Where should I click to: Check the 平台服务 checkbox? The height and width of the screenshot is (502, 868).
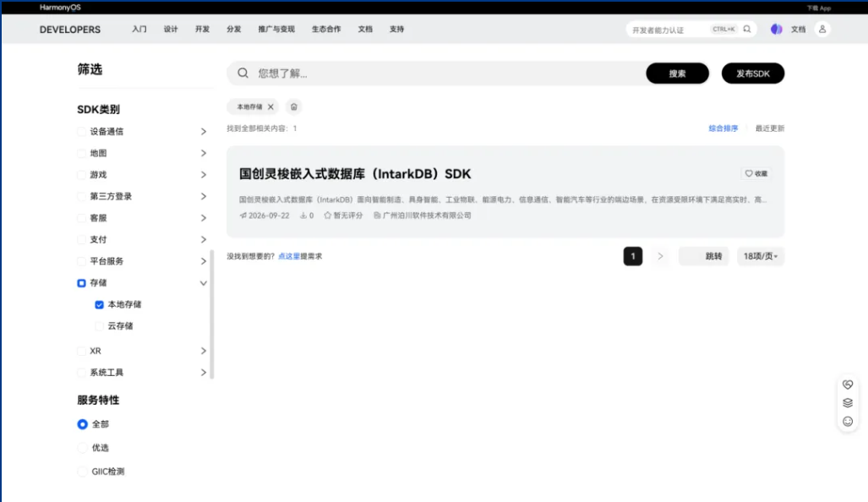(x=81, y=261)
